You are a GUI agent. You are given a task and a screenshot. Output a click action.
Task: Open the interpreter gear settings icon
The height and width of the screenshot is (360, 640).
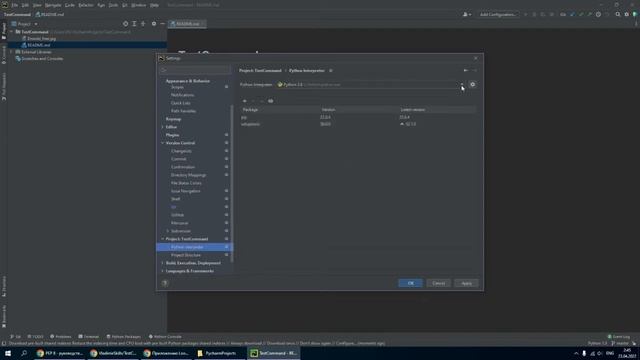pyautogui.click(x=472, y=84)
